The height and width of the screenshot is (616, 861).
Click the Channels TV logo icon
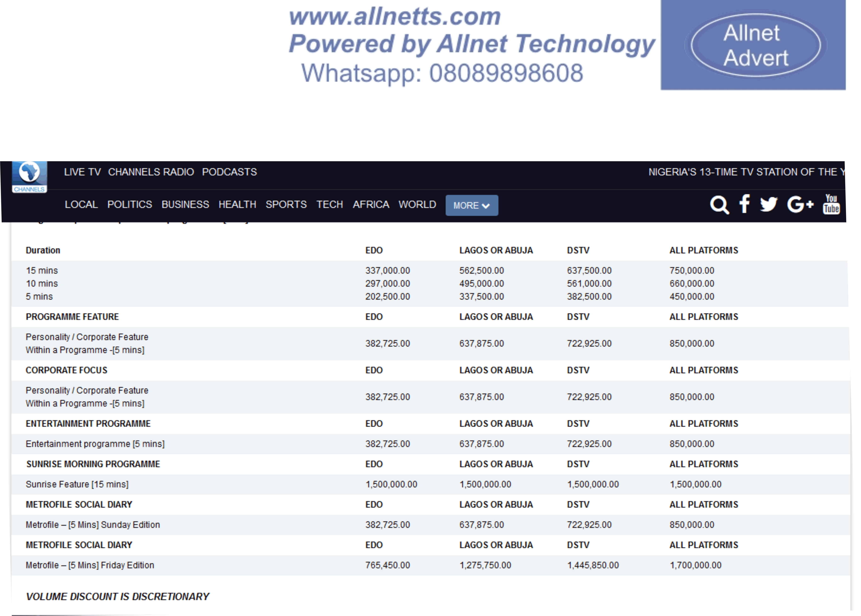point(29,177)
